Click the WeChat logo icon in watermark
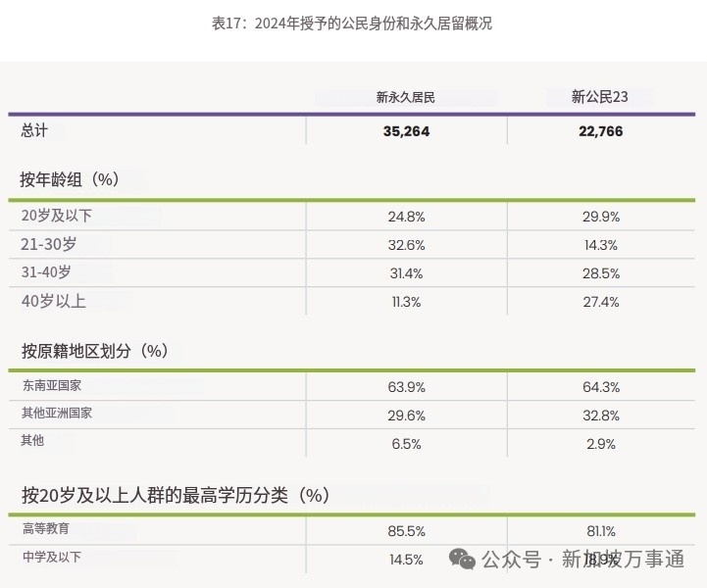 coord(462,560)
